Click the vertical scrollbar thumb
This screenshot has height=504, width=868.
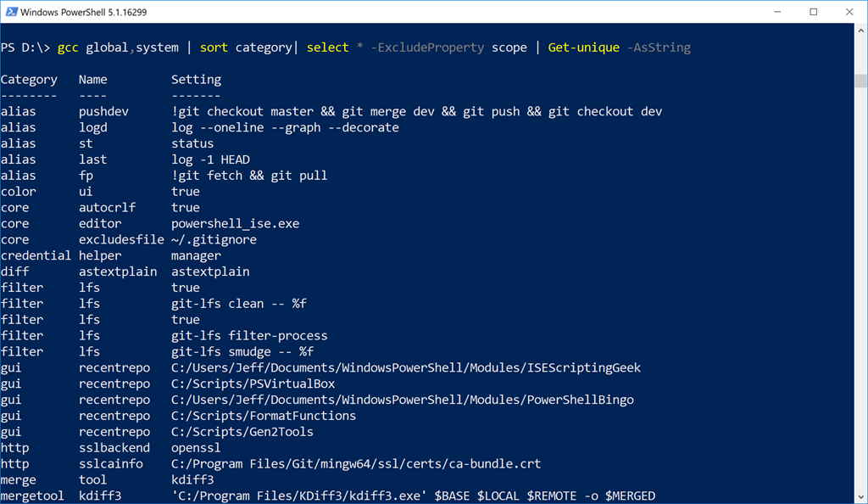tap(861, 81)
